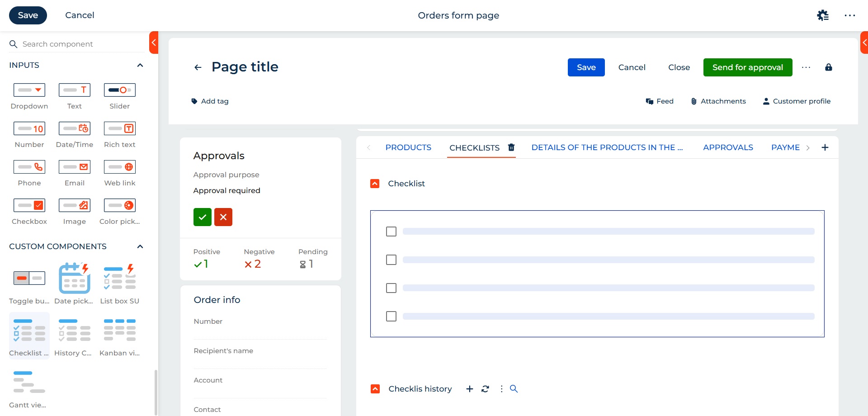Screen dimensions: 868x416
Task: Check the first checklist item box
Action: pyautogui.click(x=391, y=232)
